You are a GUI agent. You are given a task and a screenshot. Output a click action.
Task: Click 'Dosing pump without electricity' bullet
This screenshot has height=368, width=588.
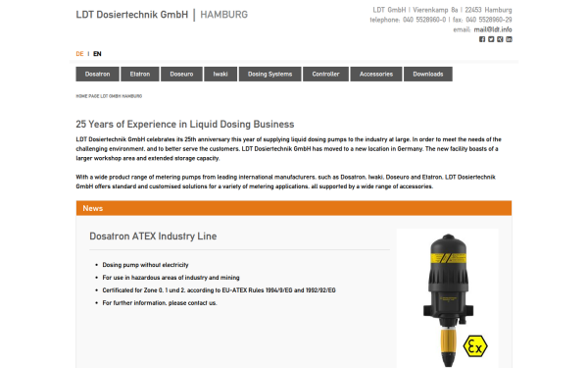pyautogui.click(x=145, y=265)
